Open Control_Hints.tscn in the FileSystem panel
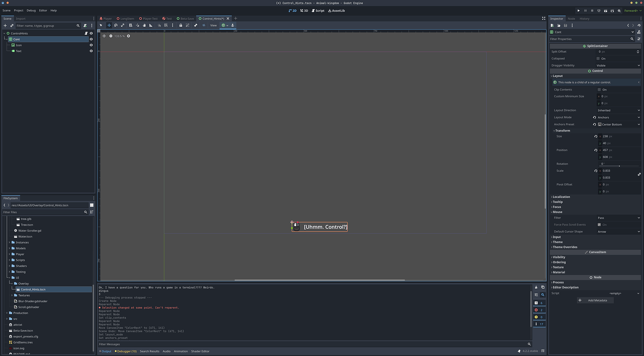The image size is (644, 356). [x=33, y=289]
